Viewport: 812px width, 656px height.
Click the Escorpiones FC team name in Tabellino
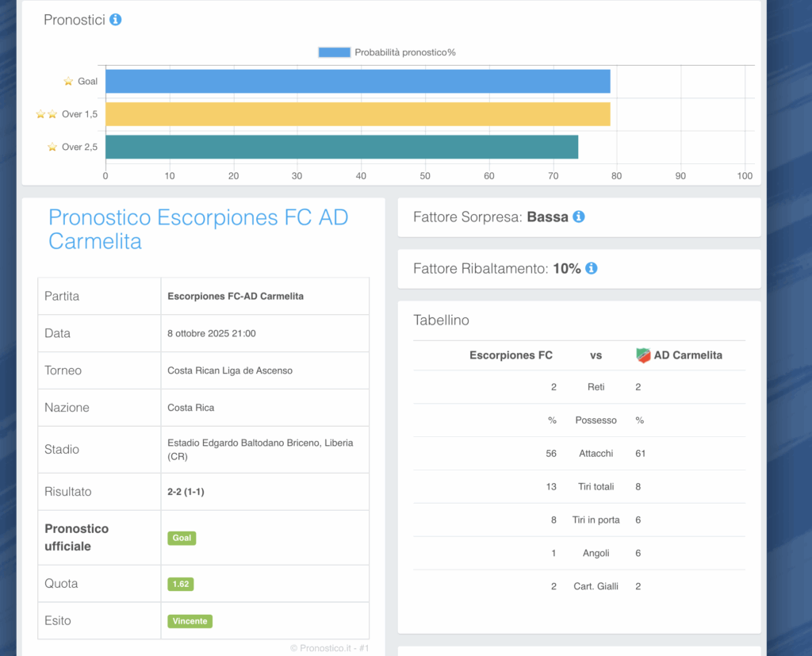point(511,355)
